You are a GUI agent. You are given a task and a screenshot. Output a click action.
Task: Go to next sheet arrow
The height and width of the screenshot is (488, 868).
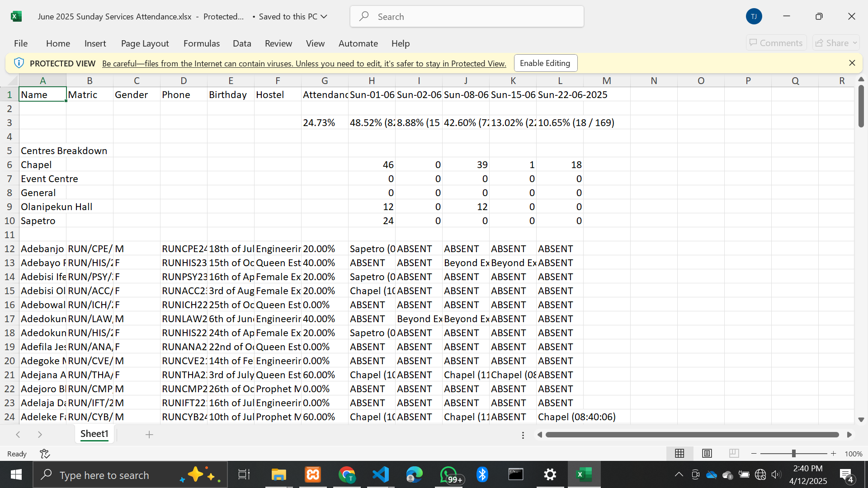click(x=40, y=434)
